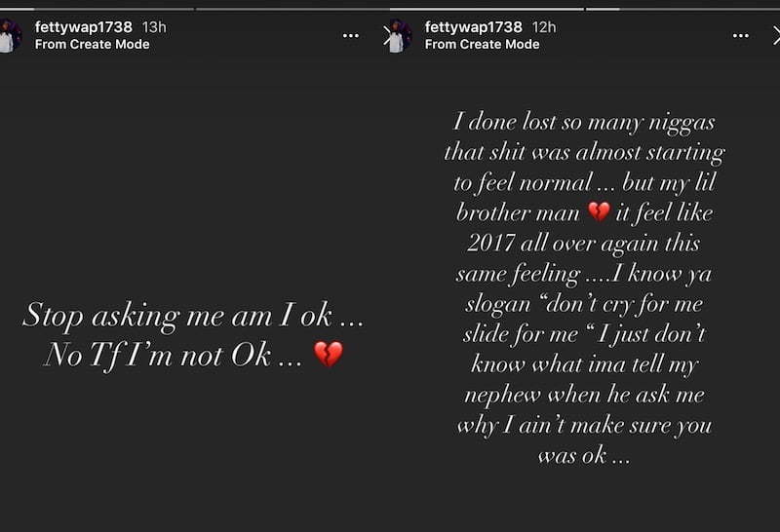
Task: Tap "From Create Mode" on the 13h story
Action: click(x=92, y=44)
